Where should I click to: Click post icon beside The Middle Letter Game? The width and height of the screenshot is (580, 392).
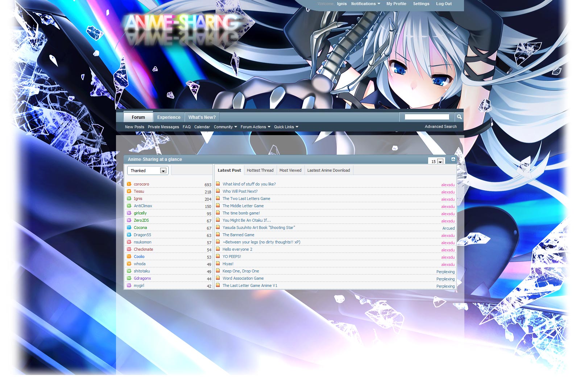pyautogui.click(x=218, y=205)
